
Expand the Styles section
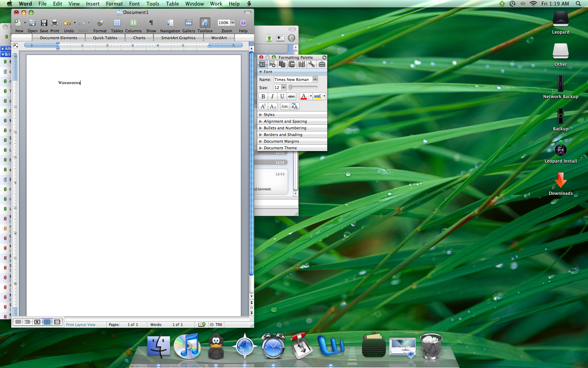point(269,115)
